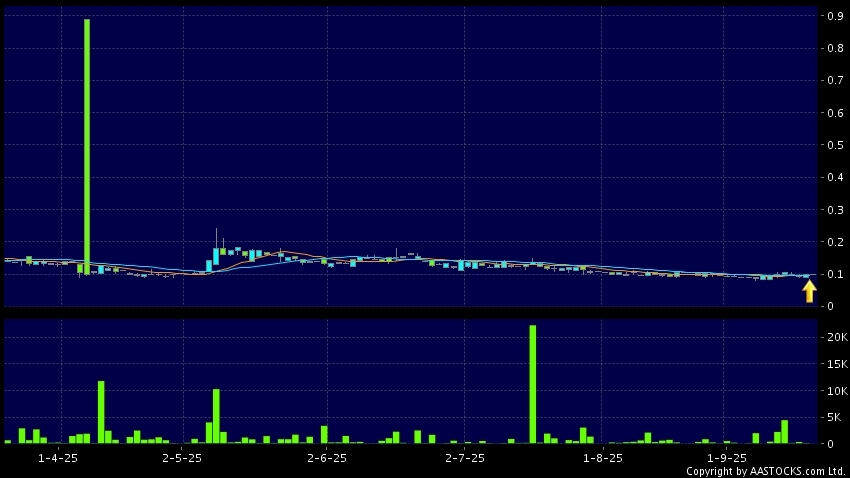Screen dimensions: 850x478
Task: Select the 0.6 price axis label
Action: click(835, 113)
